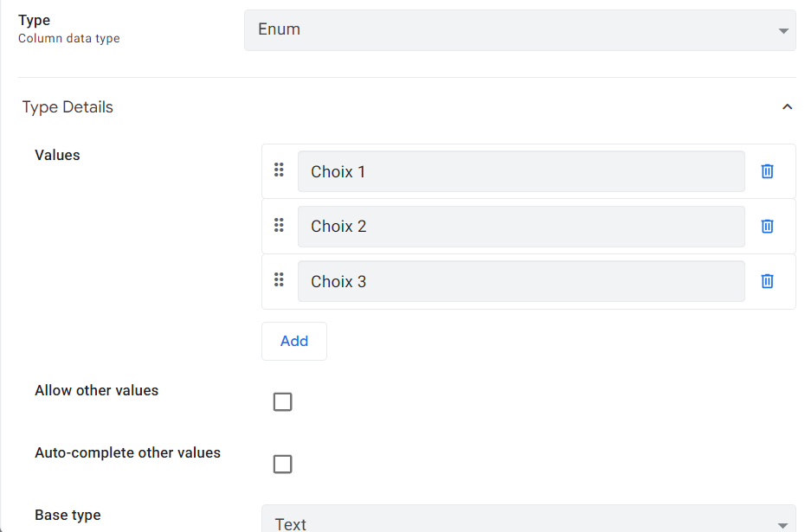Click the Base type dropdown arrow
The width and height of the screenshot is (805, 532).
[782, 525]
